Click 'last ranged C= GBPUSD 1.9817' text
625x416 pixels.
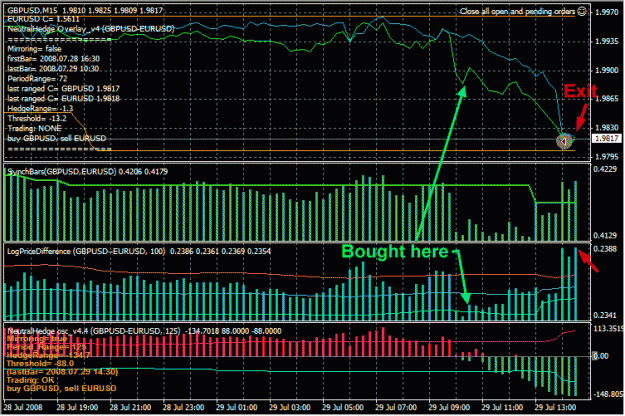tap(63, 89)
